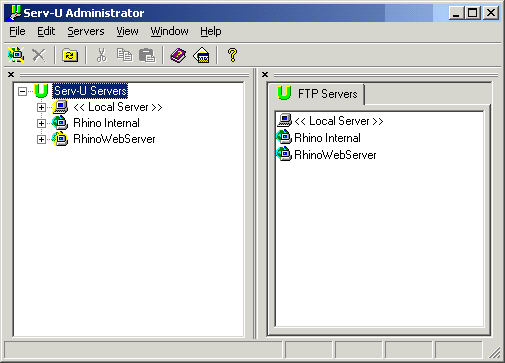Click the yellow question mark icon
Viewport: 505px width, 363px height.
[232, 55]
